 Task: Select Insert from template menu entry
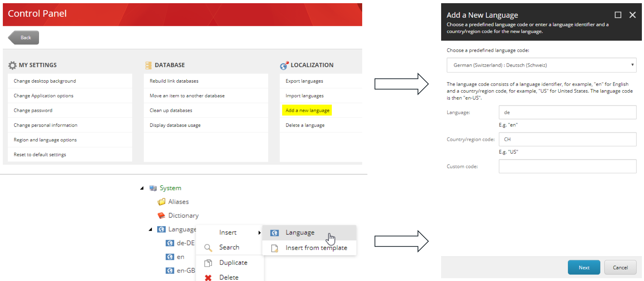316,248
